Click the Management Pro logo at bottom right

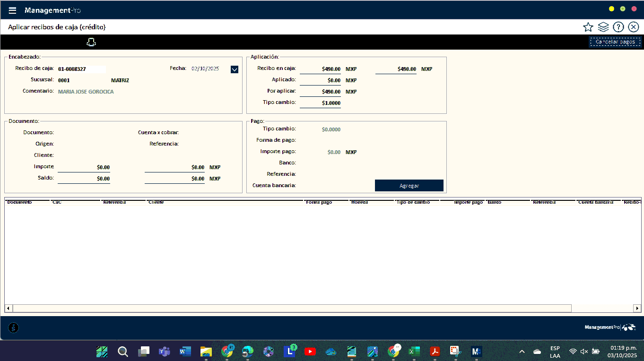[610, 327]
